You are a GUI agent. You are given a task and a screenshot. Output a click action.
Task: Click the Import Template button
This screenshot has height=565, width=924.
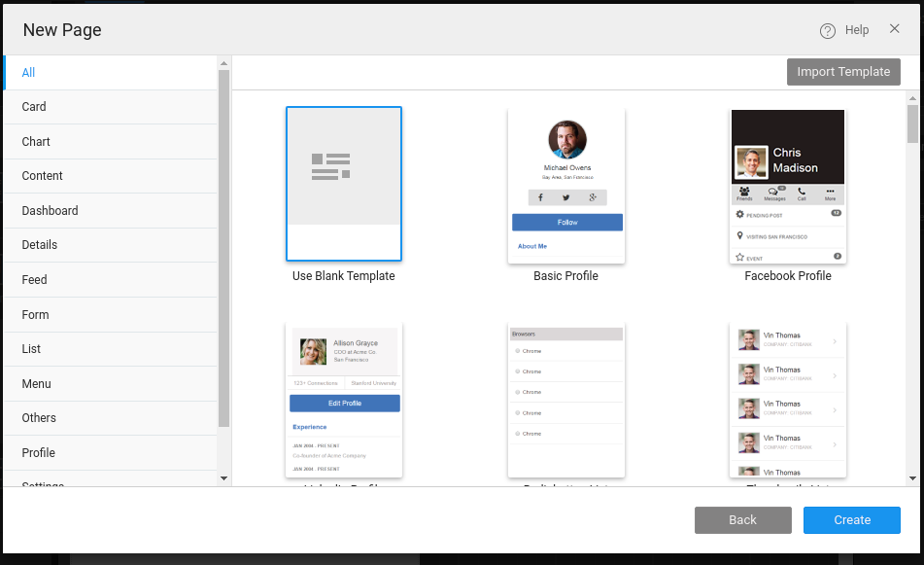point(843,72)
